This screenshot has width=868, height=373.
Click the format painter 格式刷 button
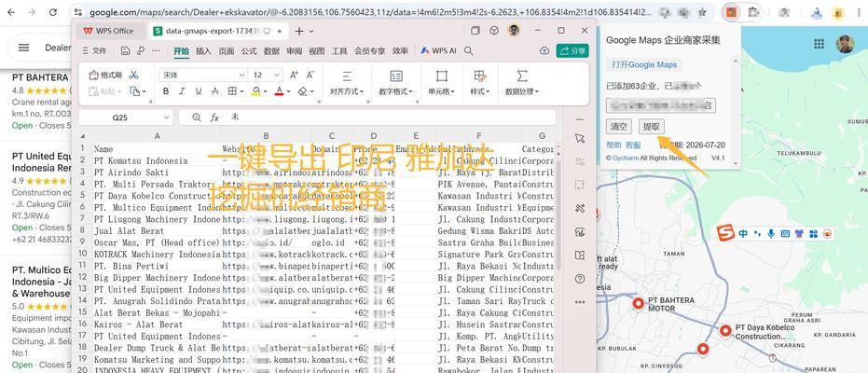click(105, 76)
